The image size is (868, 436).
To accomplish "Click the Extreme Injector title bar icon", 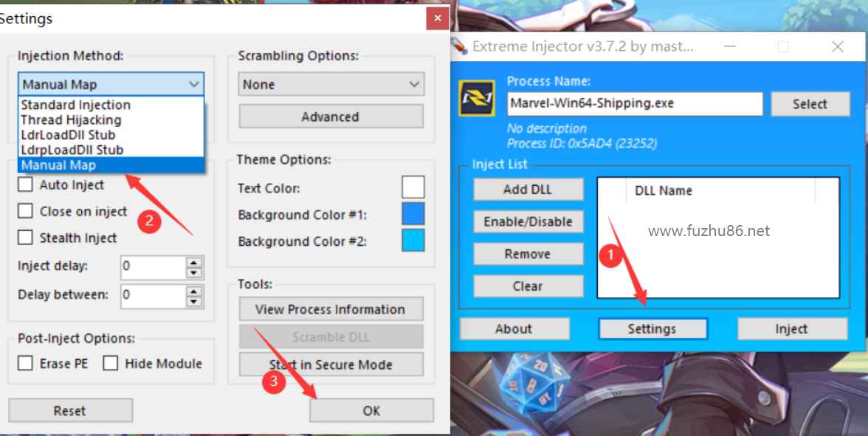I will click(x=459, y=46).
